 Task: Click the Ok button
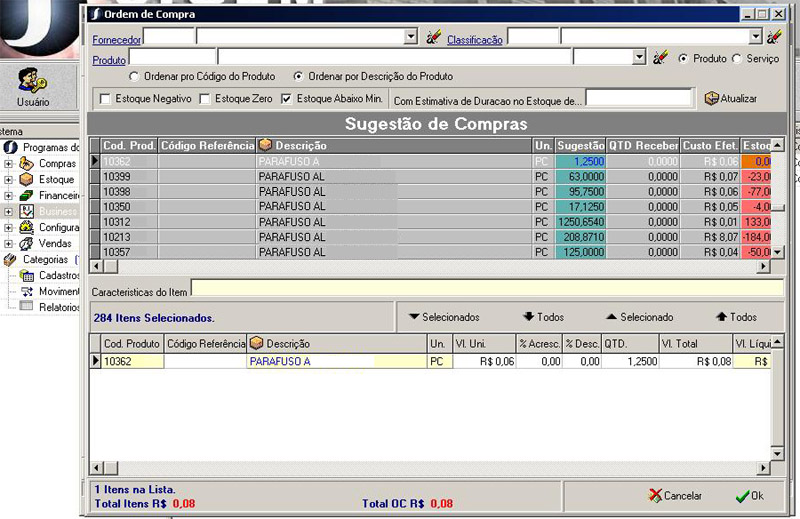(748, 496)
